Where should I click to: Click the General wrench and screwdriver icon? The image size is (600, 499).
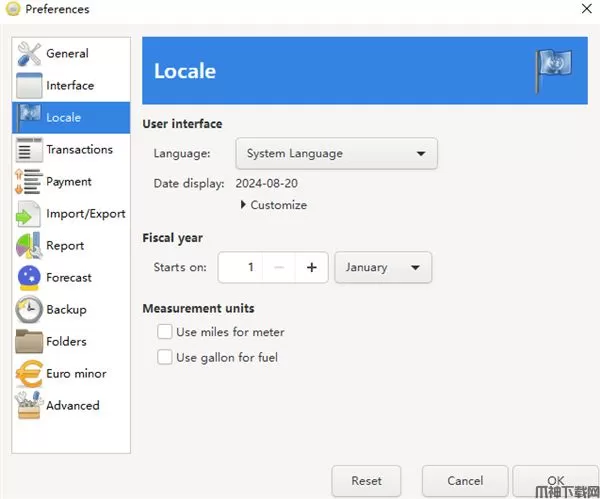pos(29,54)
